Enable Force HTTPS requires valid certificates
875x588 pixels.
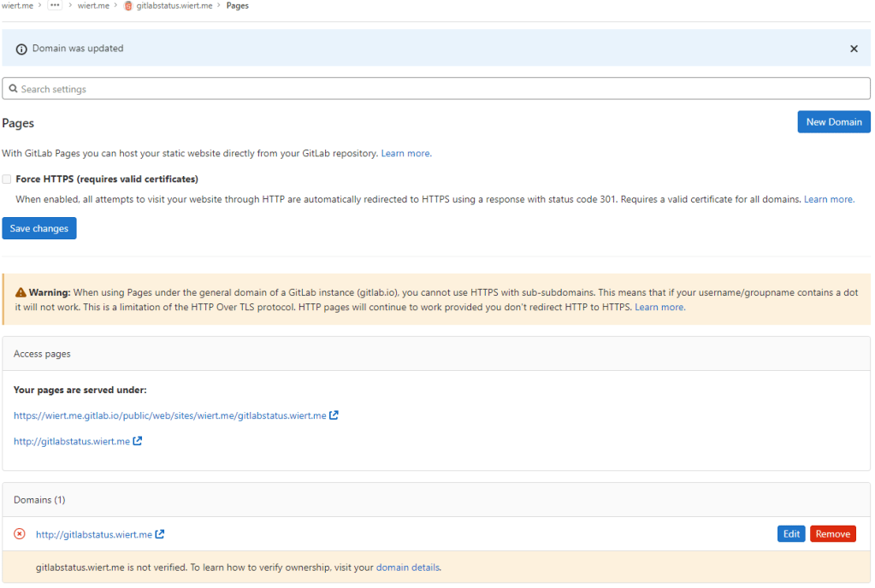(x=6, y=179)
